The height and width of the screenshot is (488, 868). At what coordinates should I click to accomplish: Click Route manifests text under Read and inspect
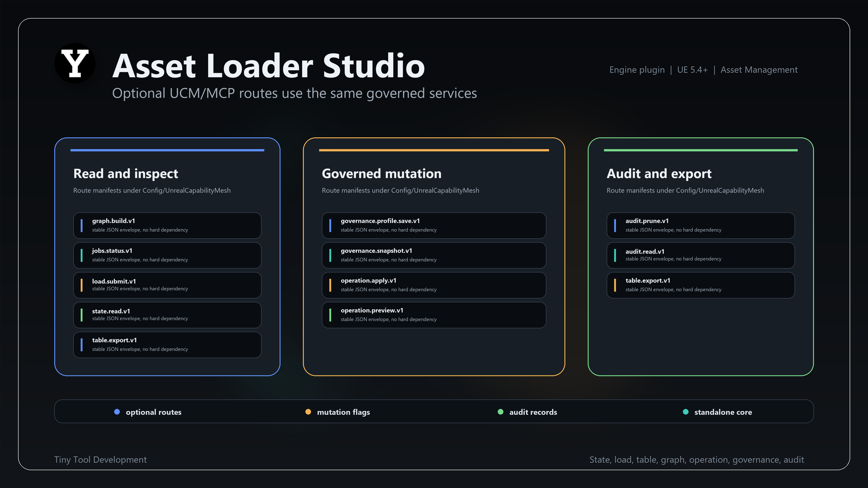click(152, 190)
